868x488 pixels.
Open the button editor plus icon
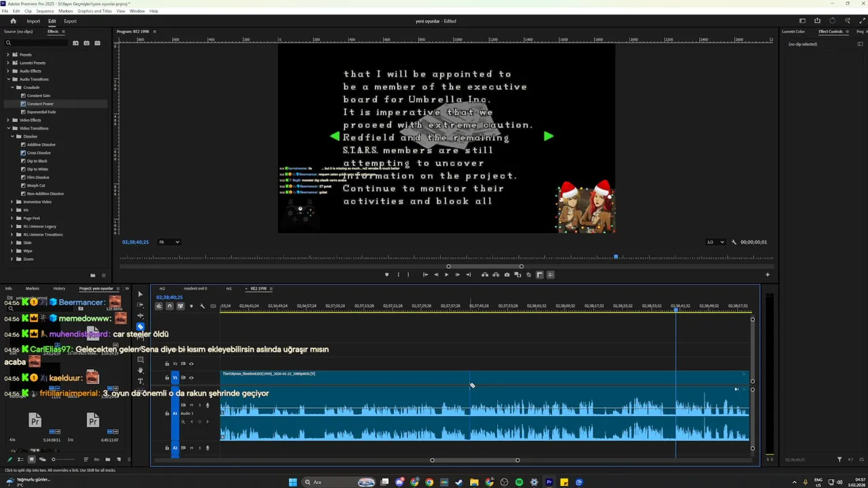[x=768, y=274]
